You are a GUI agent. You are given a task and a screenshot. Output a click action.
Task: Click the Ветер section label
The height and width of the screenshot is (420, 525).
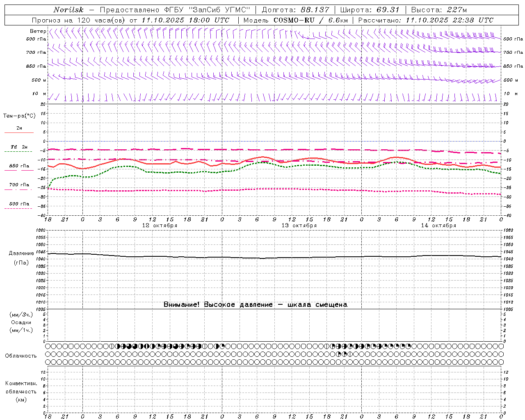click(x=38, y=31)
